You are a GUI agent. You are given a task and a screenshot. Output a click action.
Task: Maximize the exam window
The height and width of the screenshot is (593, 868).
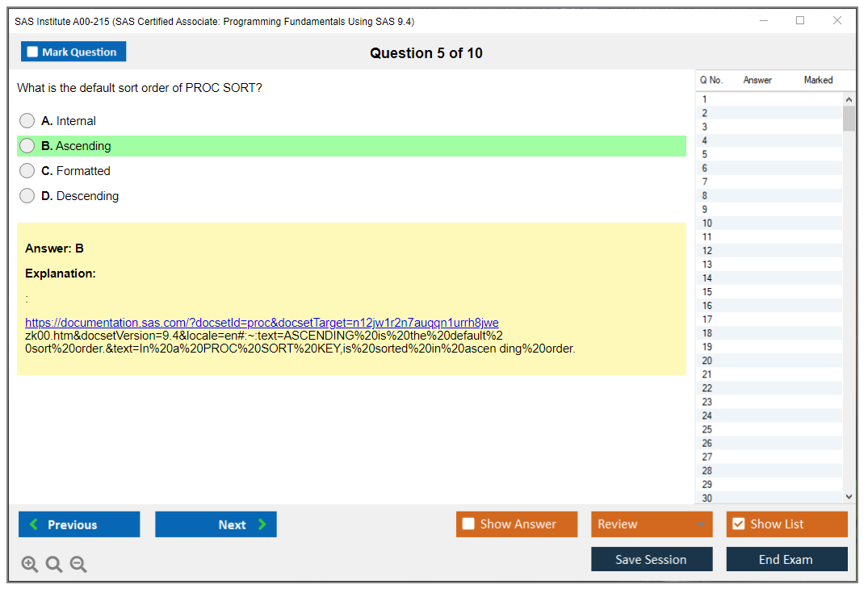[800, 21]
